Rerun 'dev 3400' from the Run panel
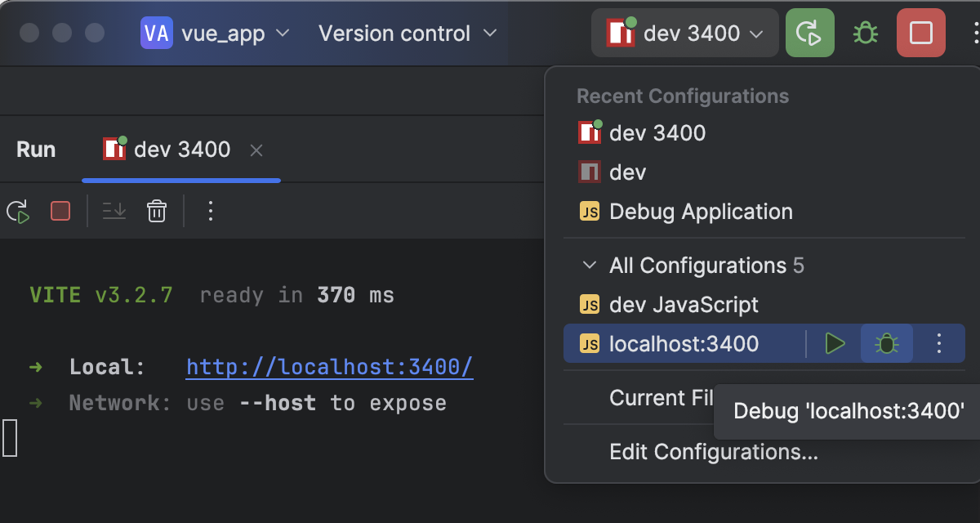Image resolution: width=980 pixels, height=523 pixels. pyautogui.click(x=18, y=211)
